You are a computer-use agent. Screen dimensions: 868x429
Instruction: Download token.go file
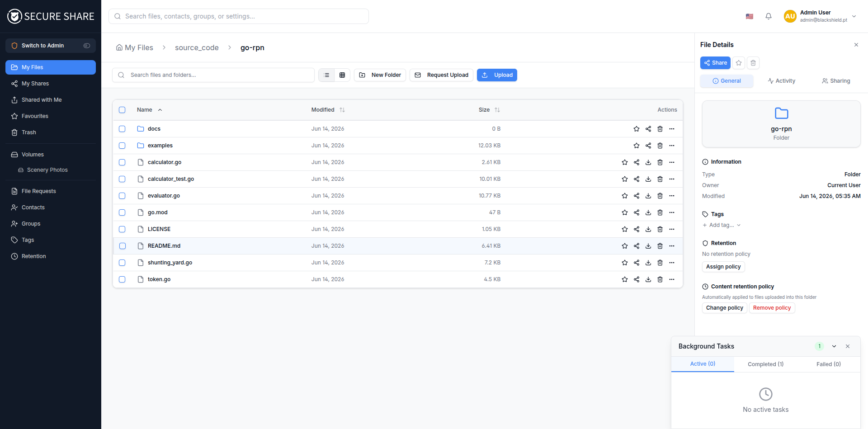[648, 279]
